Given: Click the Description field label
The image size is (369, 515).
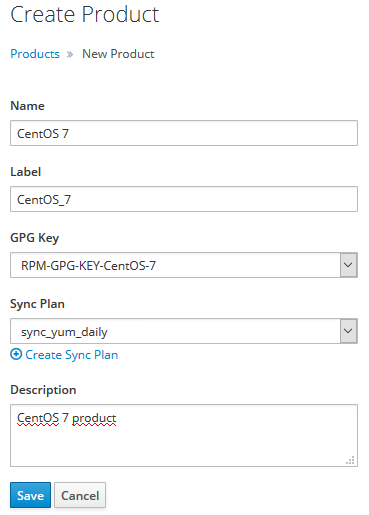Looking at the screenshot, I should click(x=43, y=390).
